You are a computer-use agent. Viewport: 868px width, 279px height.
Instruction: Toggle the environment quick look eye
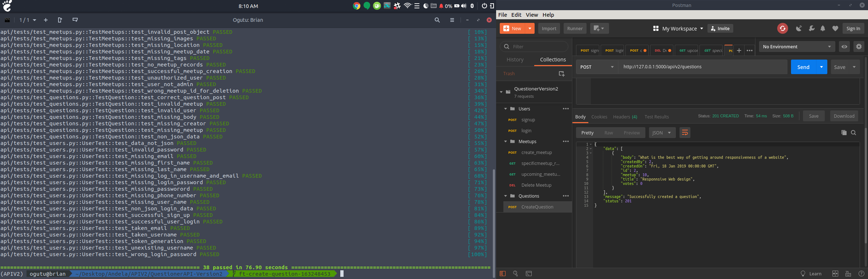click(x=844, y=46)
